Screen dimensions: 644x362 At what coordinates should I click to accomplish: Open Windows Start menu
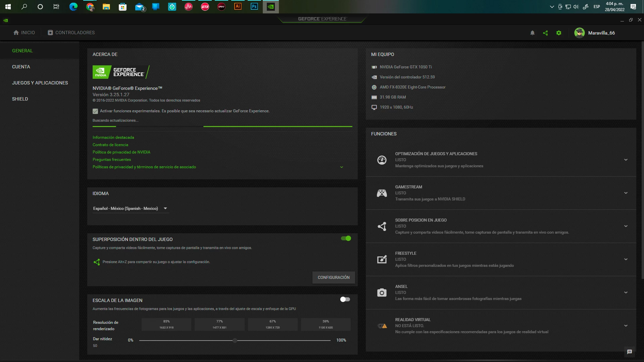8,7
